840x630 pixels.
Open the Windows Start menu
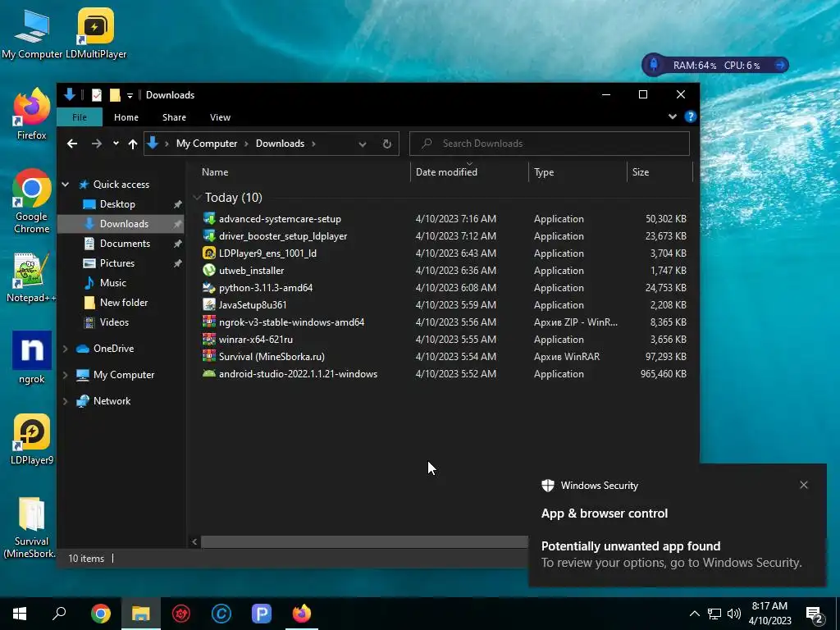click(20, 614)
